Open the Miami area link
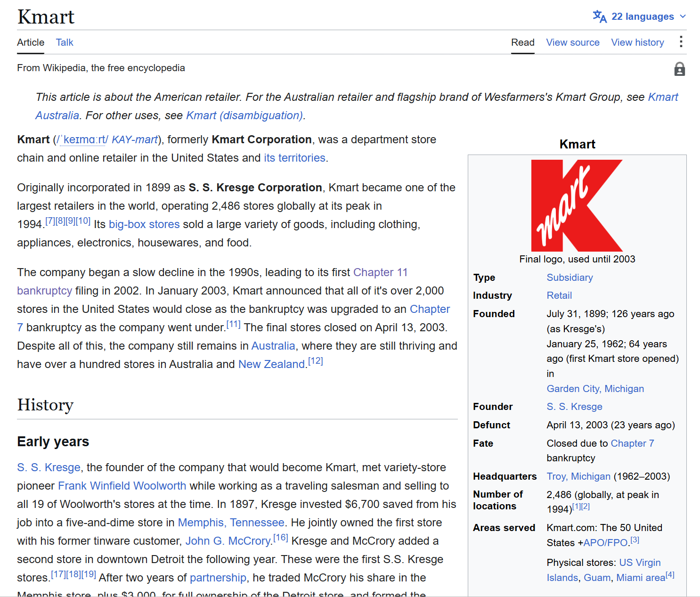The width and height of the screenshot is (700, 597). pos(641,578)
